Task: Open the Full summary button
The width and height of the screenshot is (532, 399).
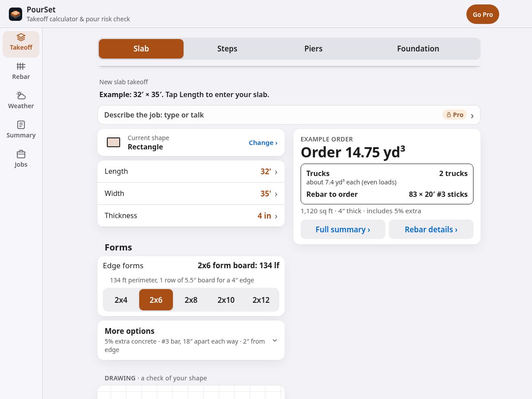Action: click(x=343, y=229)
